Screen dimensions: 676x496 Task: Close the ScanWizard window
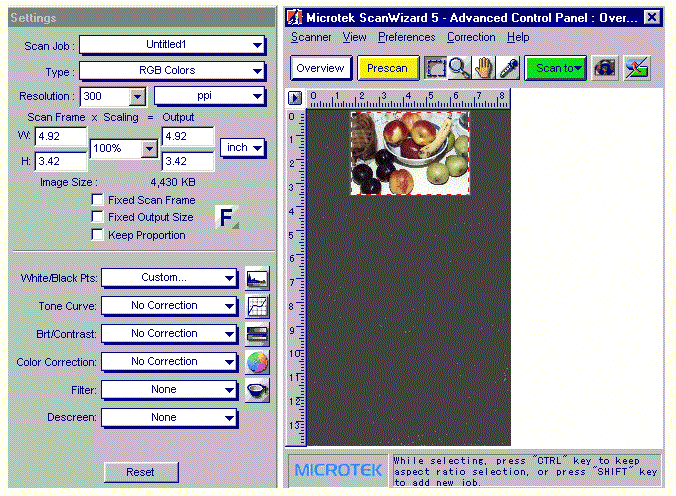tap(652, 18)
